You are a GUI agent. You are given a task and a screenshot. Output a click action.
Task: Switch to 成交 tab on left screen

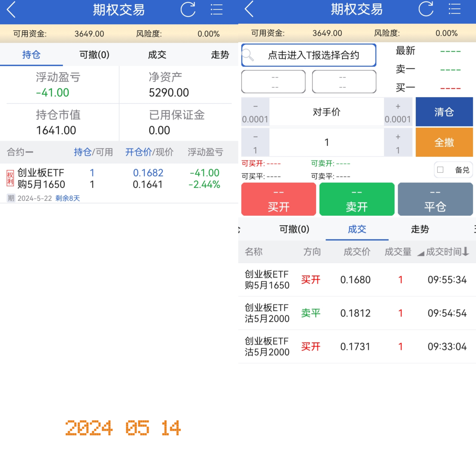click(x=157, y=55)
